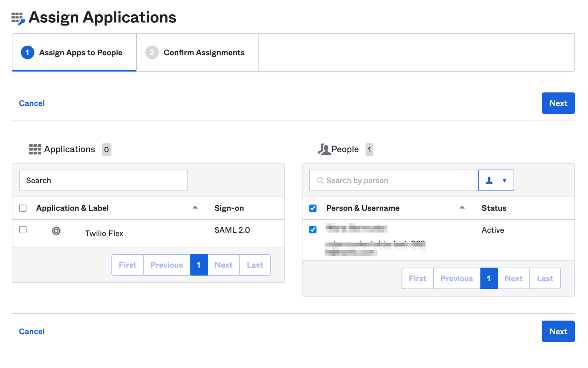Click Cancel to abandon the assignment
Image resolution: width=588 pixels, height=368 pixels.
[x=31, y=103]
